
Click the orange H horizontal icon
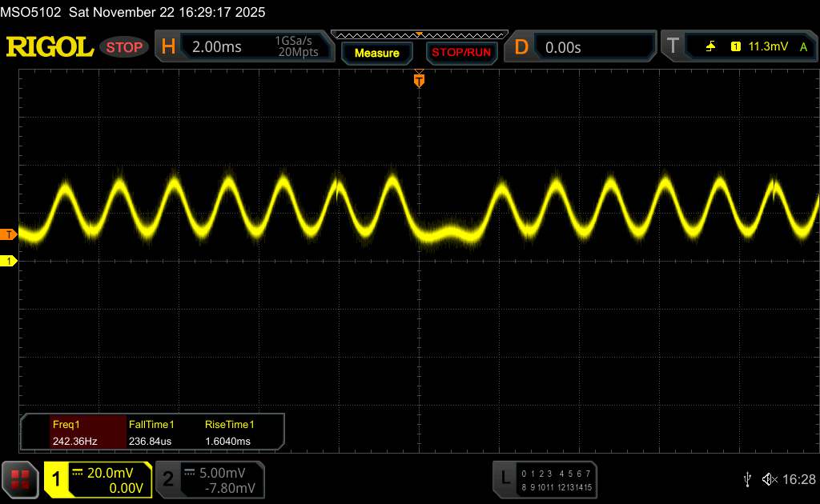coord(168,47)
